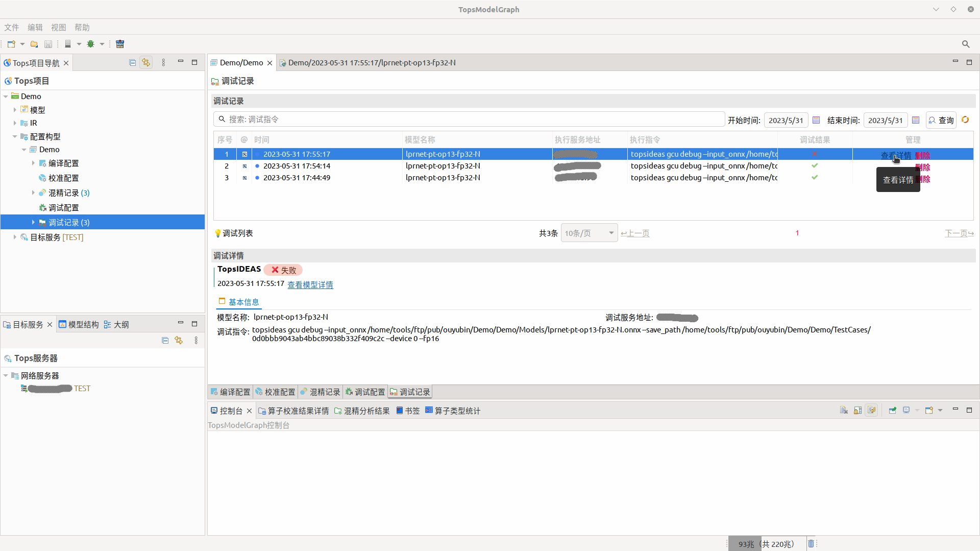Switch to the lprnet-pt-op13-fp32-N editor tab

point(367,62)
